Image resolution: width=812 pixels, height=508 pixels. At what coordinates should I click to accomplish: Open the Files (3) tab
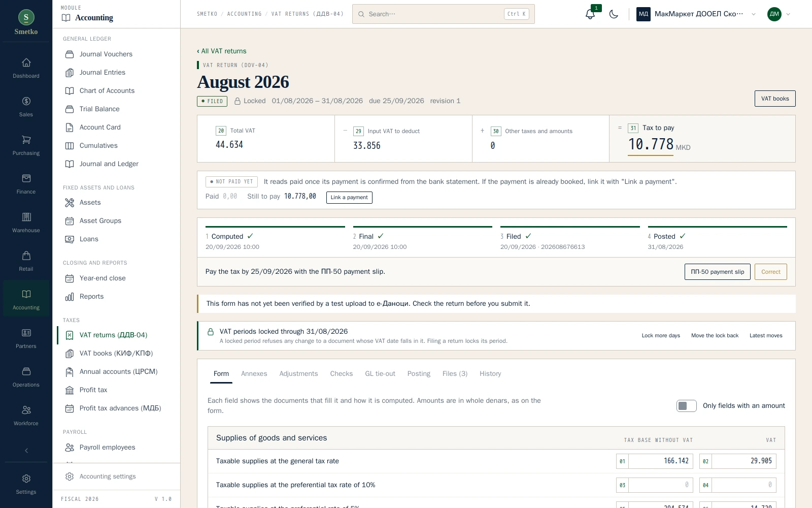point(455,374)
